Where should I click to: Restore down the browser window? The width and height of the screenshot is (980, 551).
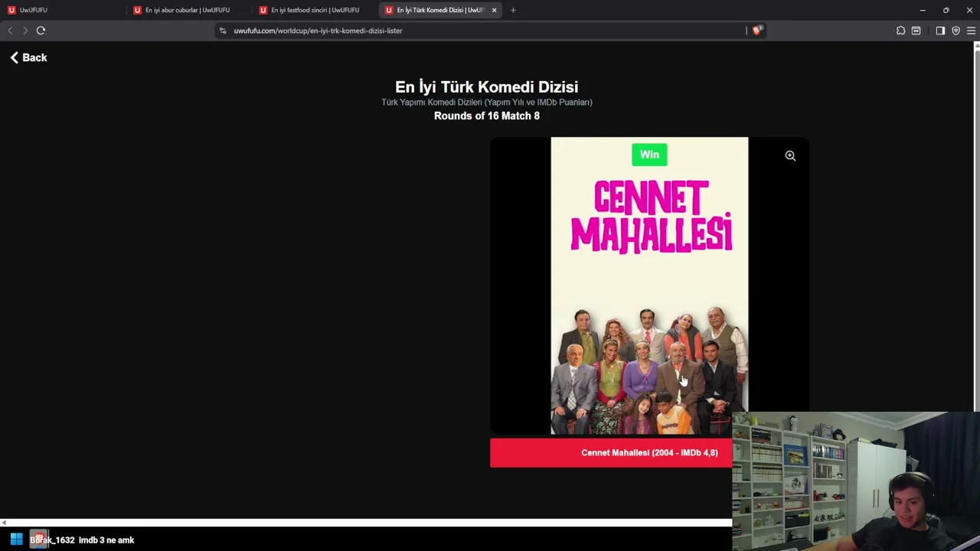coord(946,10)
